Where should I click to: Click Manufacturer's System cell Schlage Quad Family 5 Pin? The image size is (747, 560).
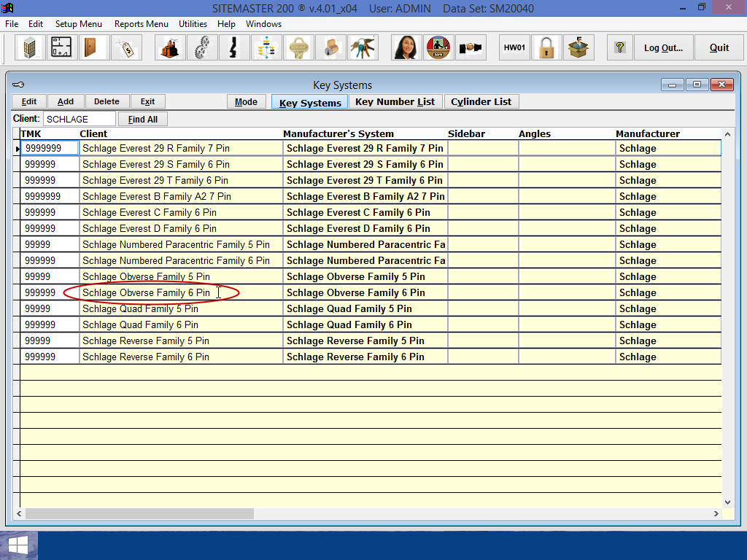[x=365, y=308]
